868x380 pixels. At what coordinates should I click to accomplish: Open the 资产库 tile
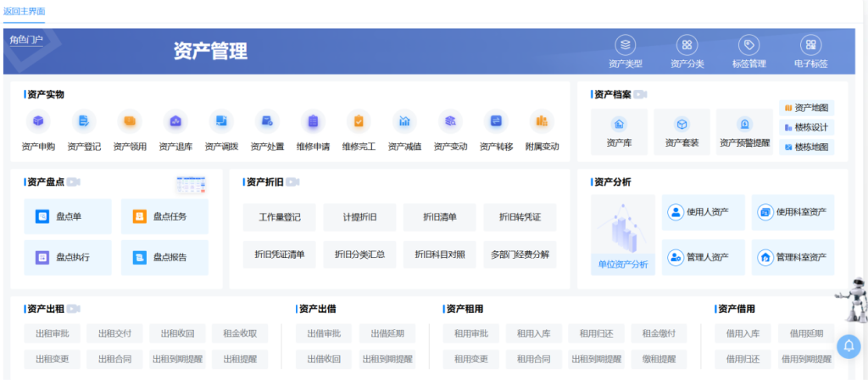pyautogui.click(x=619, y=131)
